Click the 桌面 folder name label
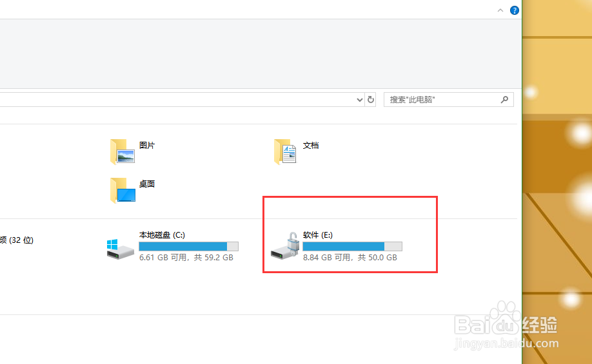The width and height of the screenshot is (592, 364). click(x=147, y=184)
